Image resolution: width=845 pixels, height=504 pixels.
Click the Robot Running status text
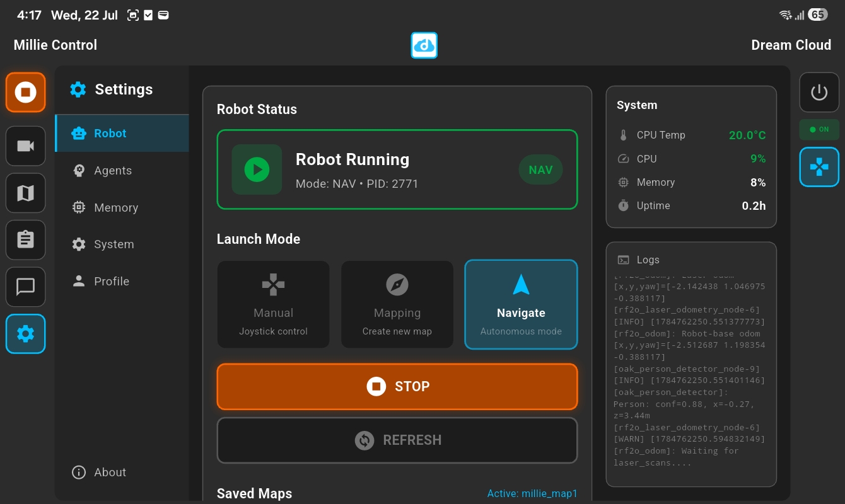point(353,159)
